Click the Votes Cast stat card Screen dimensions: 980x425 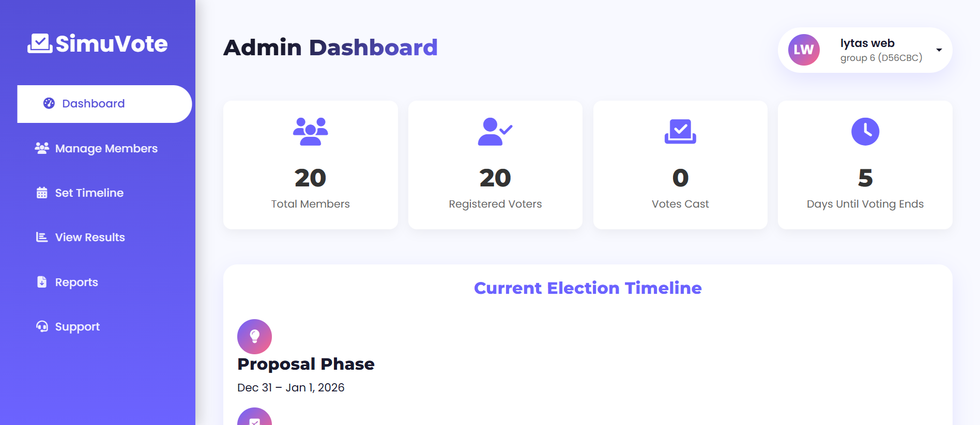(680, 165)
